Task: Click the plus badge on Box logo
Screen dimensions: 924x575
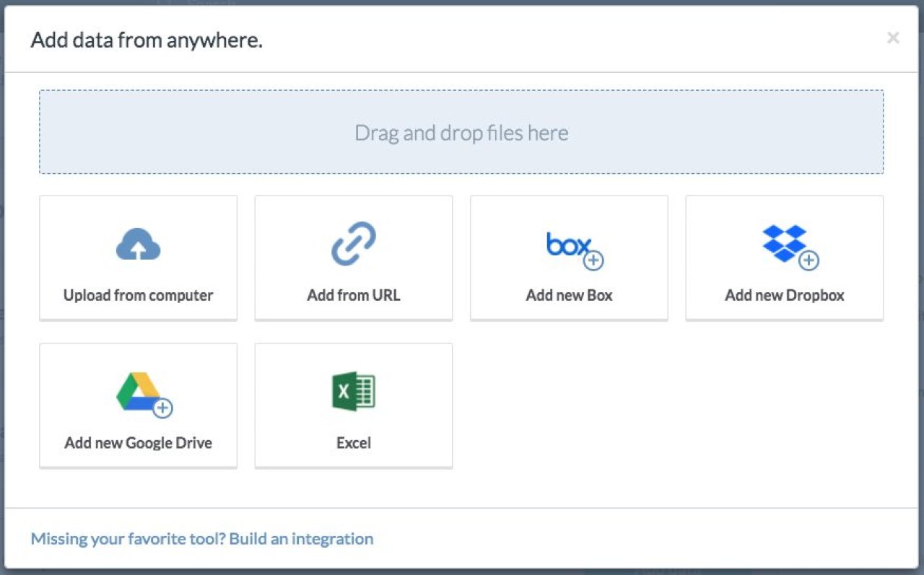Action: tap(593, 260)
